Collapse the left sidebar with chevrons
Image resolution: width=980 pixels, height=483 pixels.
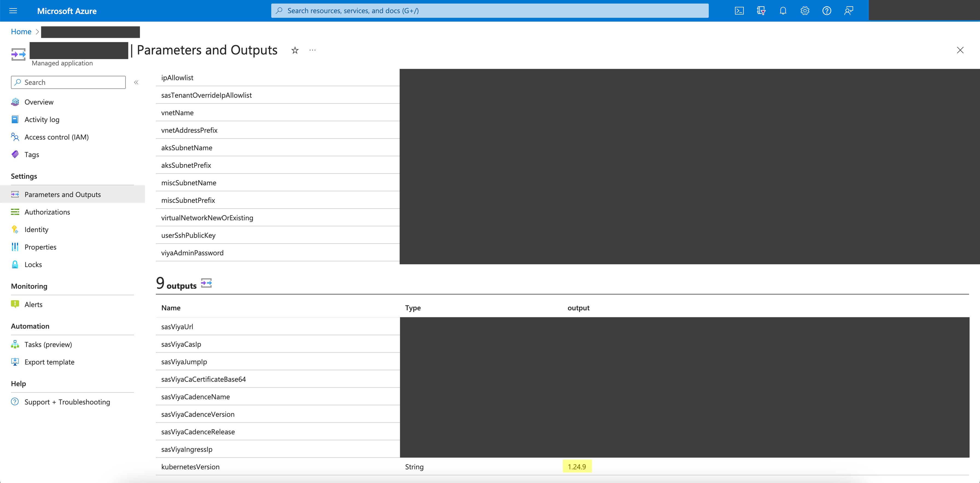click(136, 82)
